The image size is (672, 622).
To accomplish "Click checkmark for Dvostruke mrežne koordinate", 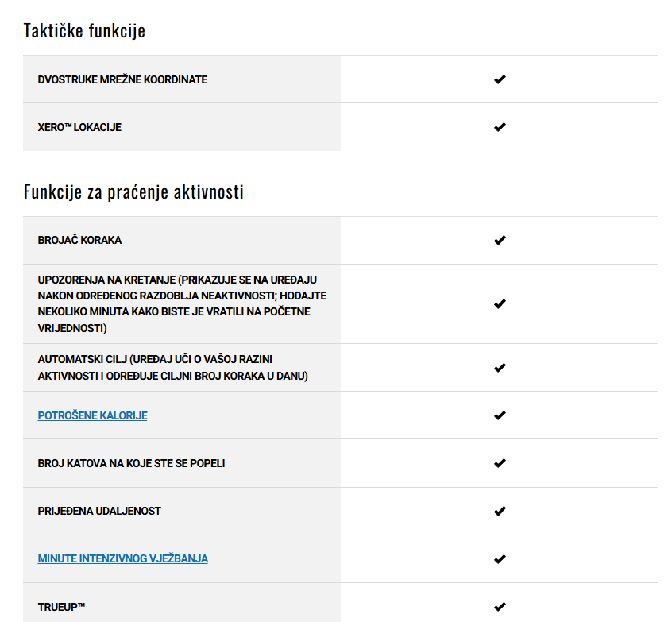I will [500, 79].
